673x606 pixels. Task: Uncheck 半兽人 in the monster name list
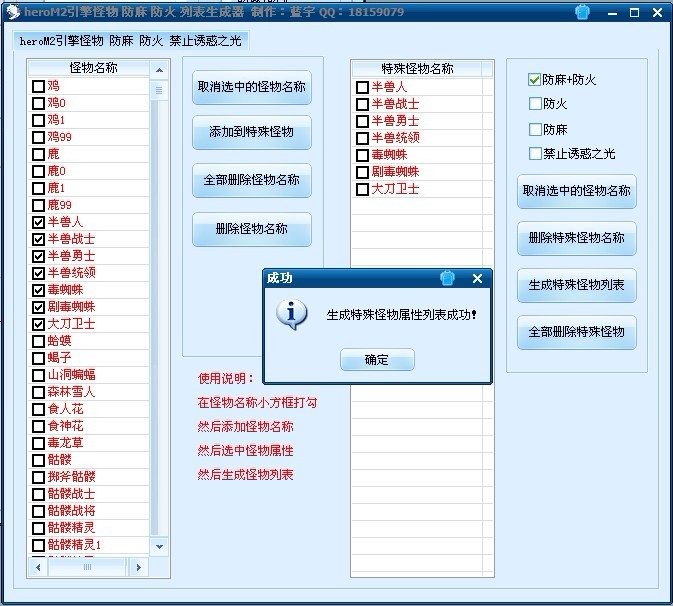pos(38,222)
